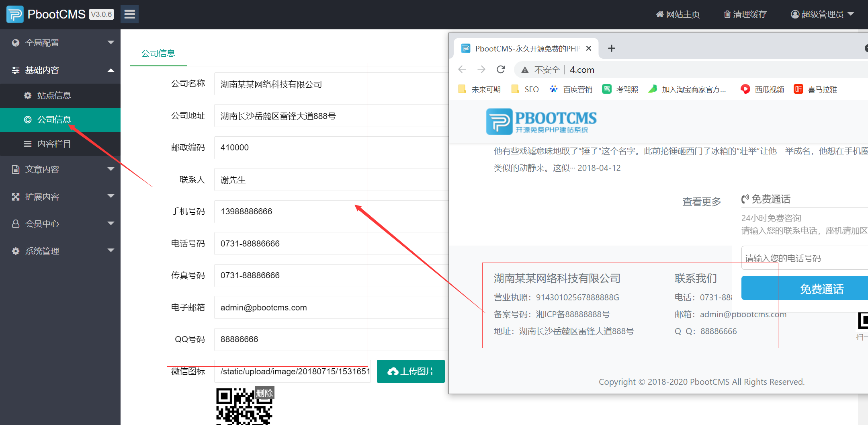Click the 邮政编码 input field
Image resolution: width=868 pixels, height=425 pixels.
tap(331, 148)
